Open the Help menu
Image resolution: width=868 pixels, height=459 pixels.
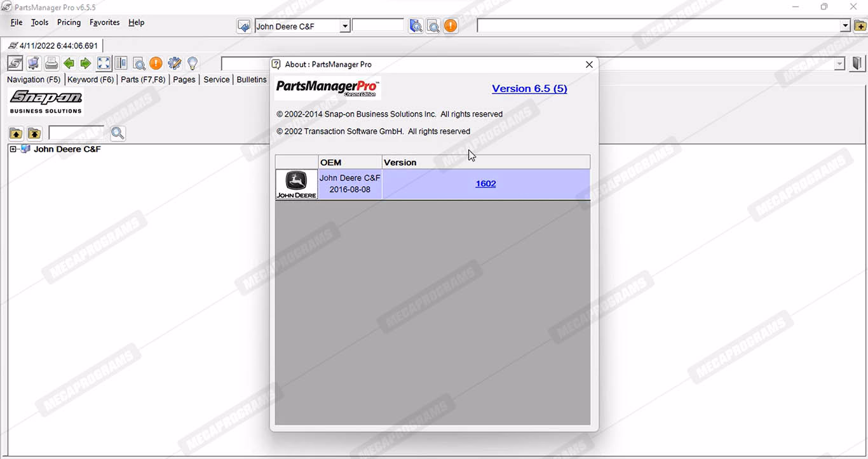click(x=136, y=22)
